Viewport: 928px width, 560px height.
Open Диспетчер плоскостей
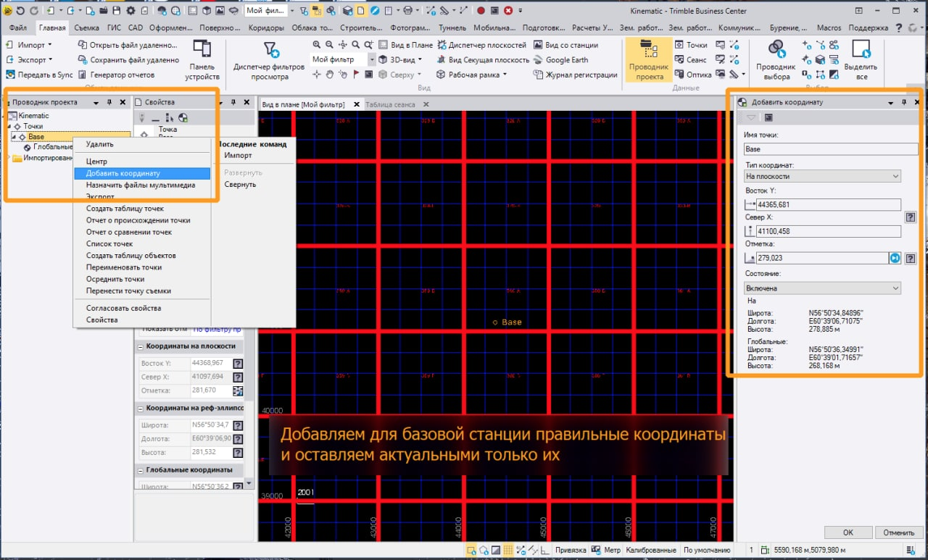click(x=481, y=45)
